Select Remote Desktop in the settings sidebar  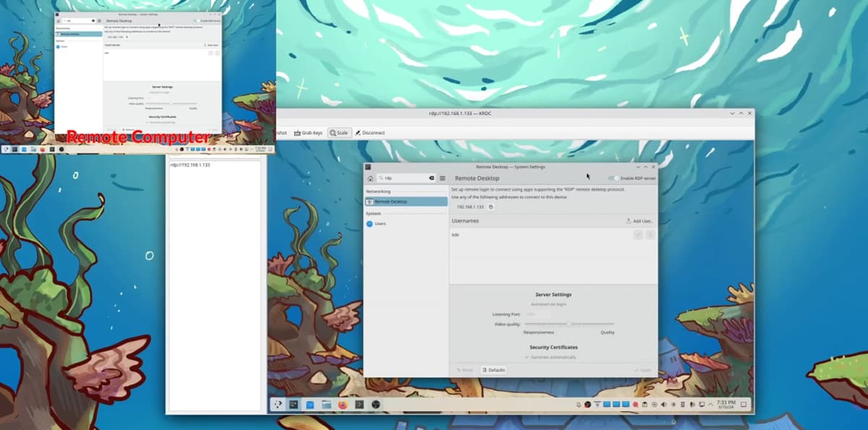click(406, 201)
